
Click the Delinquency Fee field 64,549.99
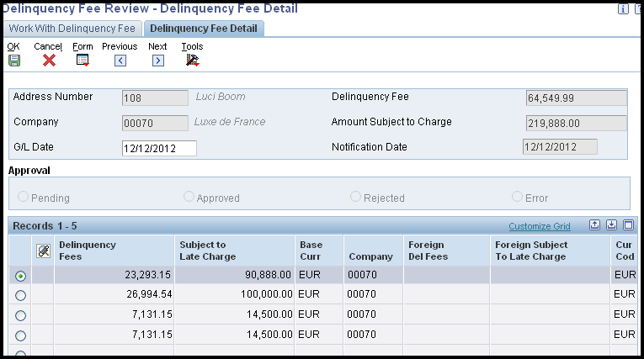point(576,98)
